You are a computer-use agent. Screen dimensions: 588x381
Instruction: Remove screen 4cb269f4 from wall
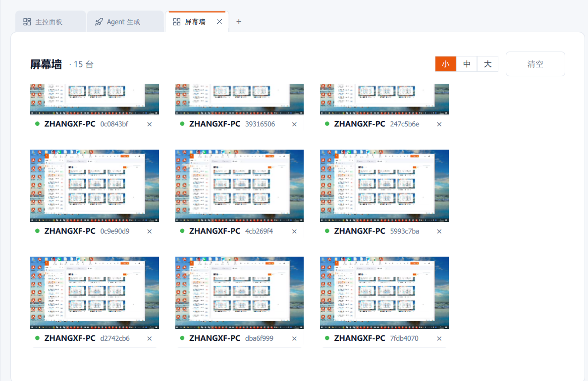click(x=294, y=231)
